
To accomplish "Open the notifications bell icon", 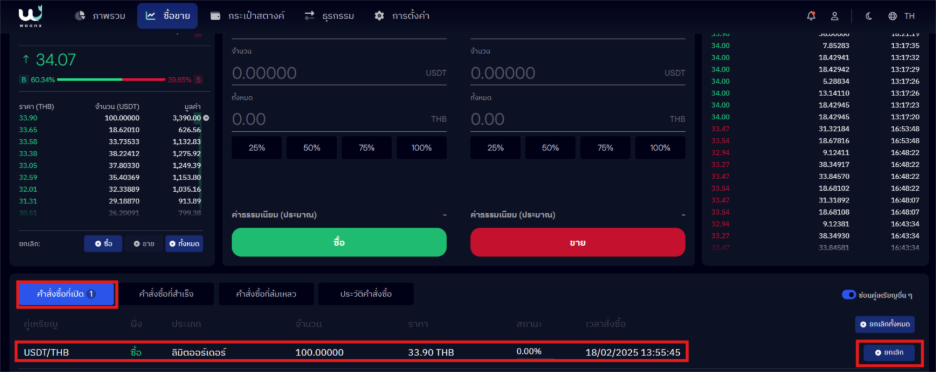I will [x=811, y=16].
